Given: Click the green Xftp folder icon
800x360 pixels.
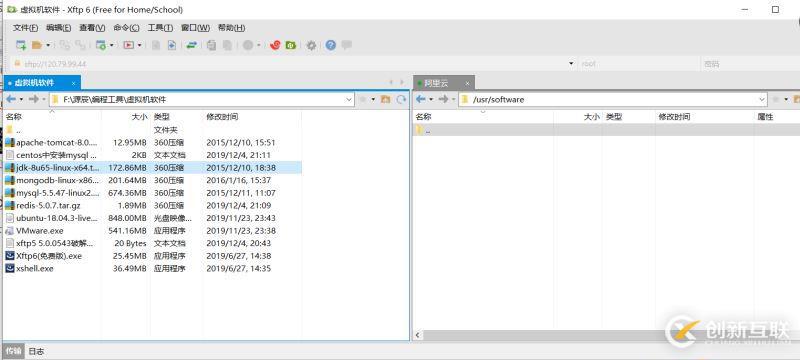Looking at the screenshot, I should click(x=291, y=45).
